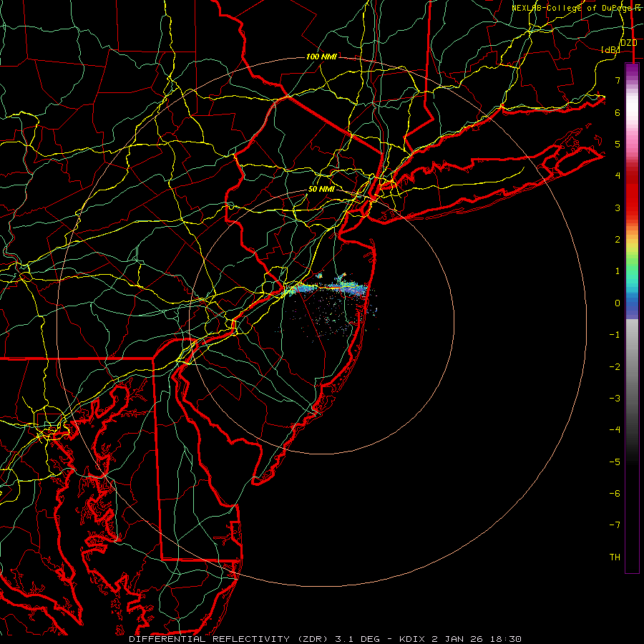Click the 'TH' label on the color scale

click(x=615, y=557)
